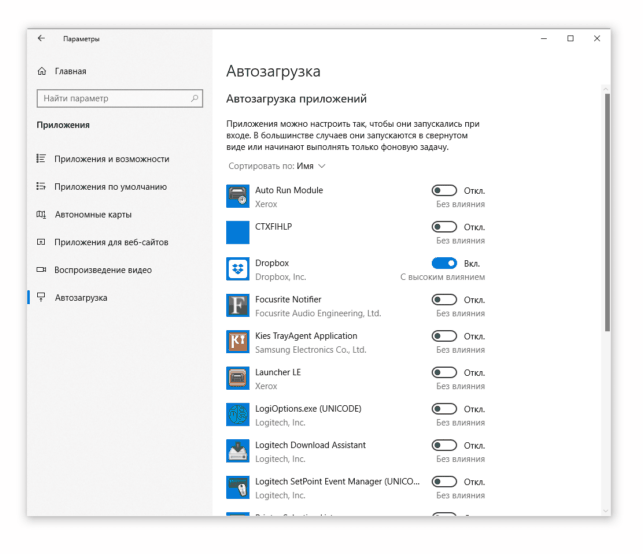Click the Launcher LE app icon
The height and width of the screenshot is (554, 643).
pos(237,378)
